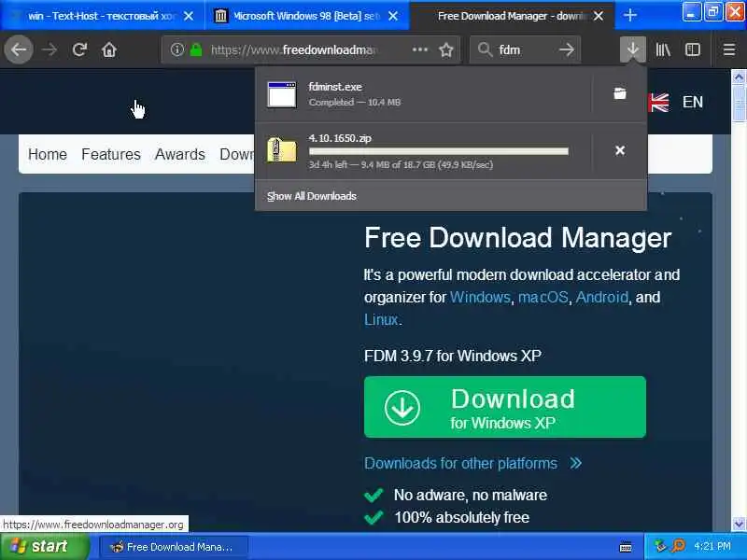Switch to the Text-Host tab
Screen dimensions: 747x560
(103, 16)
